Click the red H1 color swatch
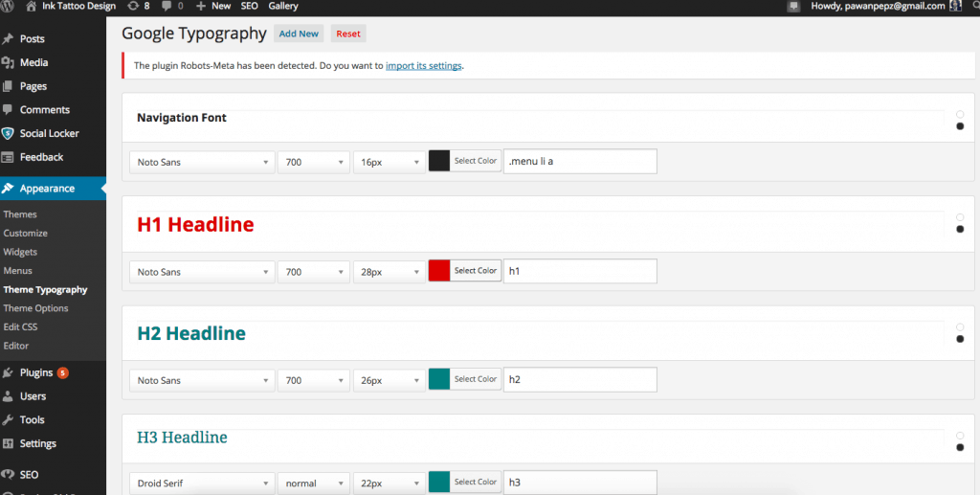 [439, 271]
